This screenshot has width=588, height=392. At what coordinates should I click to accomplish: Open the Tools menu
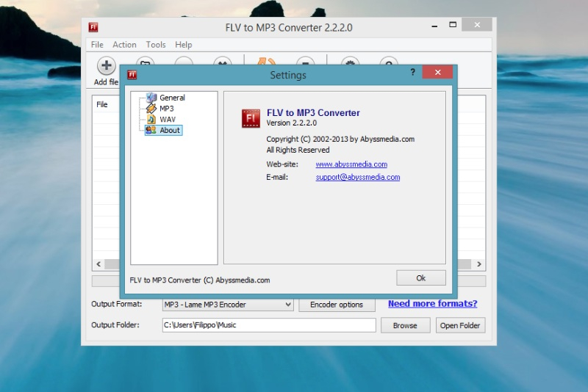point(156,45)
